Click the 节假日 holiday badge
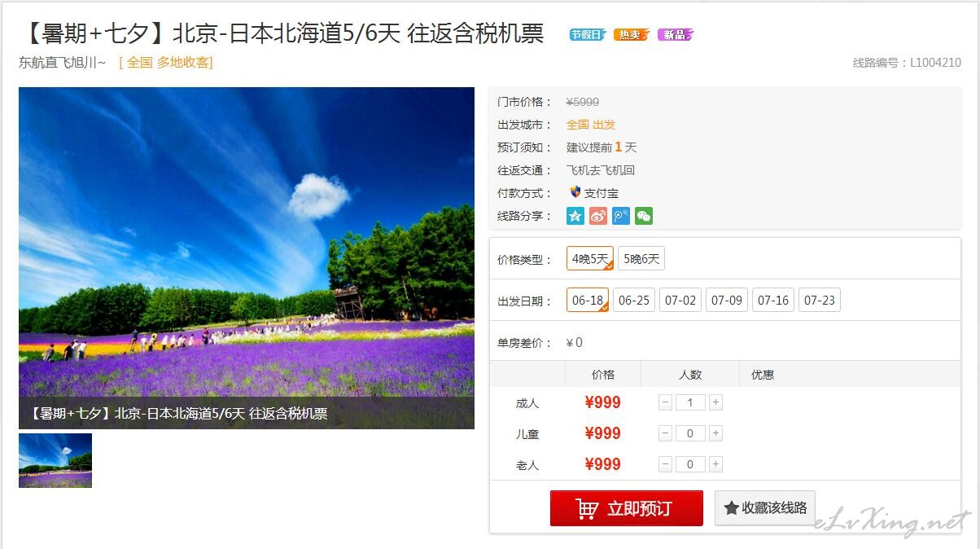Screen dimensions: 980x549 (588, 34)
